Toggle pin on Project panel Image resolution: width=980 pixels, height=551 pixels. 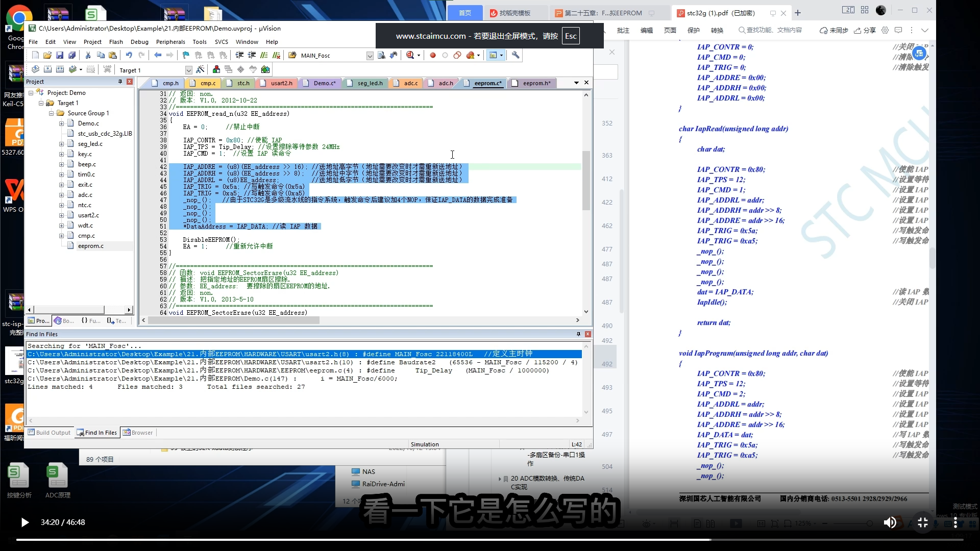pos(120,82)
